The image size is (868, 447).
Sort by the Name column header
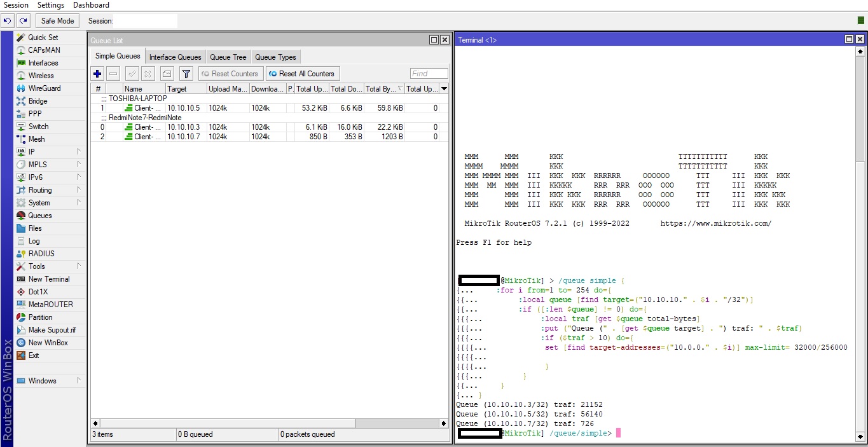pyautogui.click(x=144, y=89)
